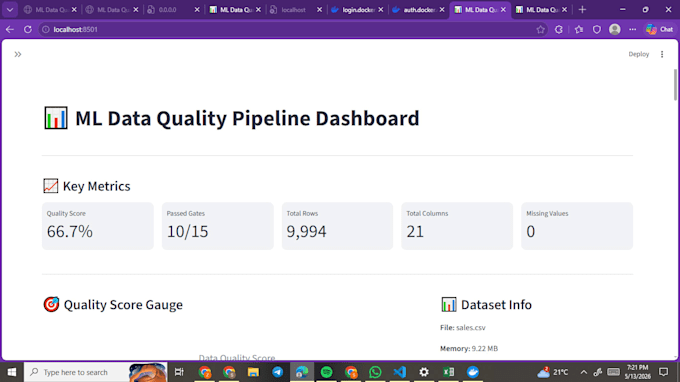Screen dimensions: 680x382
Task: Click the taskbar search box
Action: 95,372
